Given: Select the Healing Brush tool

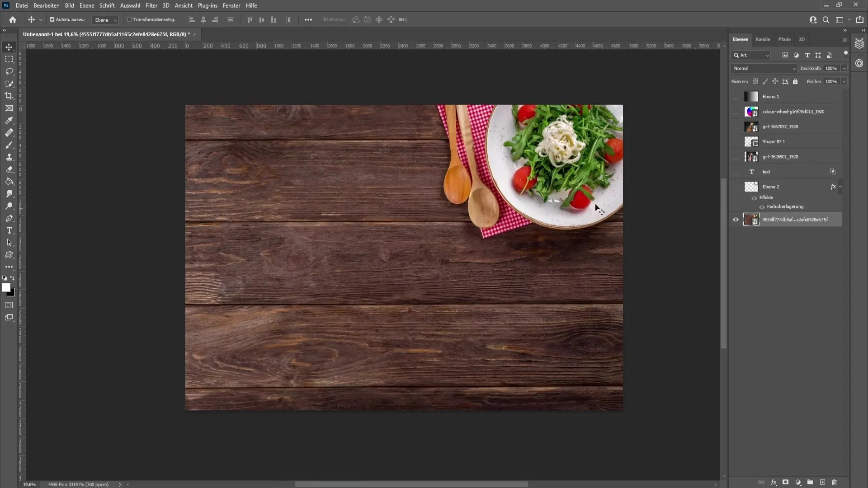Looking at the screenshot, I should point(9,132).
